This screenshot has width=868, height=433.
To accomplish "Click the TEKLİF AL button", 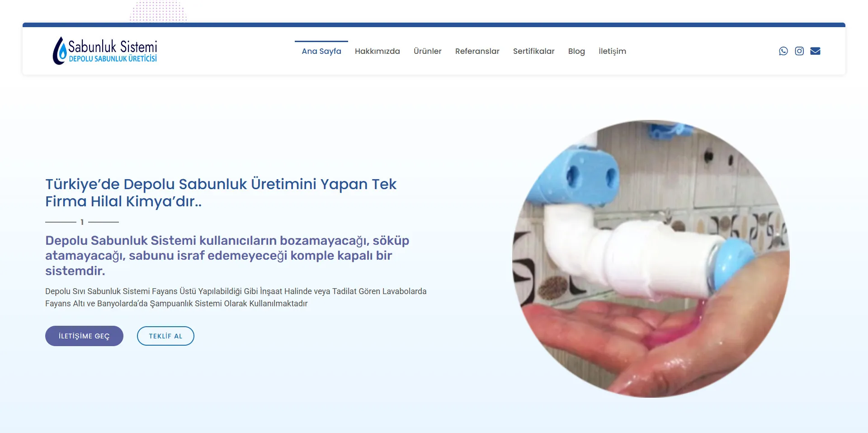I will coord(165,336).
